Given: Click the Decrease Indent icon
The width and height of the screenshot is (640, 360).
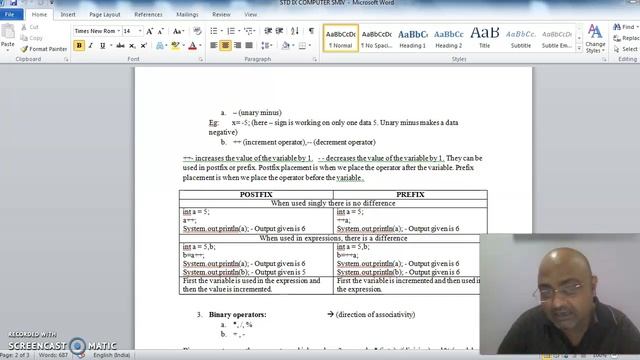Looking at the screenshot, I should pyautogui.click(x=268, y=31).
